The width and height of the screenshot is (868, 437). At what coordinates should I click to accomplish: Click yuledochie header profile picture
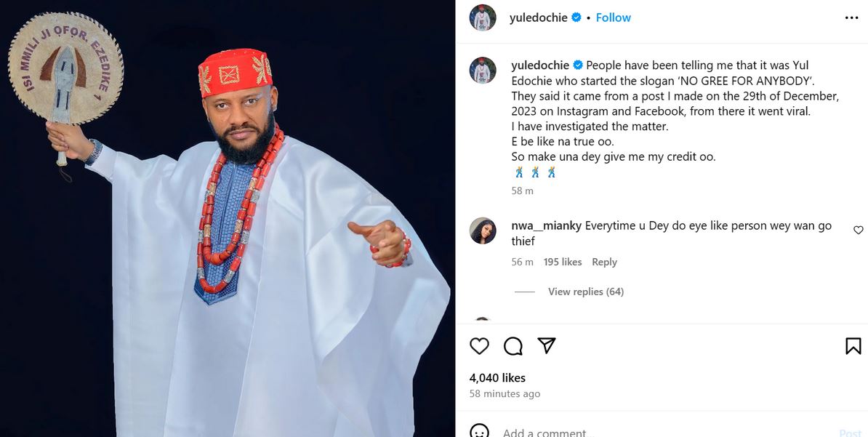(x=483, y=18)
